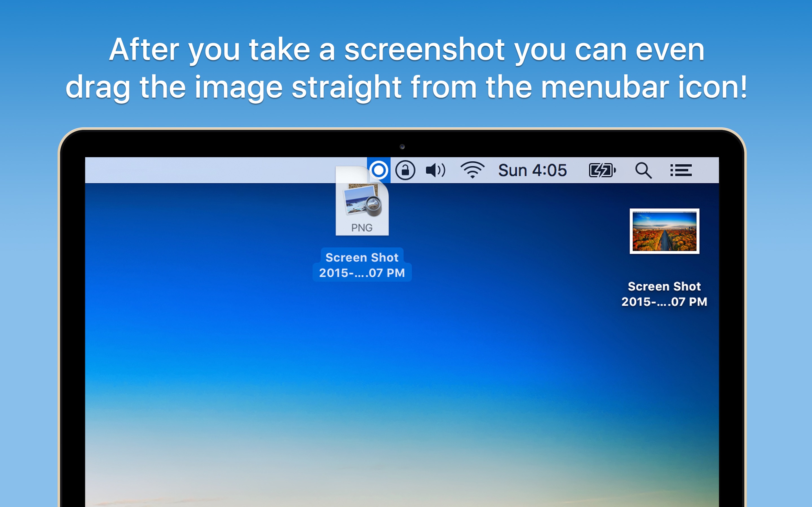Click the laptop webcam dot
The image size is (812, 507).
coord(402,146)
